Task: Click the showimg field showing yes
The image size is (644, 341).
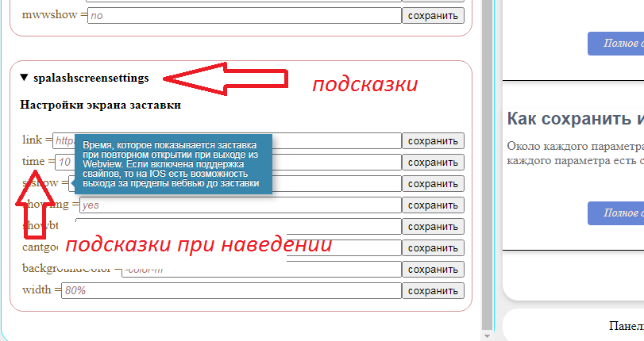Action: click(x=238, y=205)
